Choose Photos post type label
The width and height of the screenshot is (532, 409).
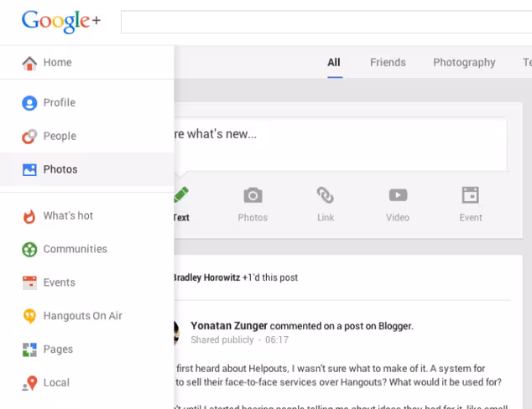pyautogui.click(x=253, y=218)
